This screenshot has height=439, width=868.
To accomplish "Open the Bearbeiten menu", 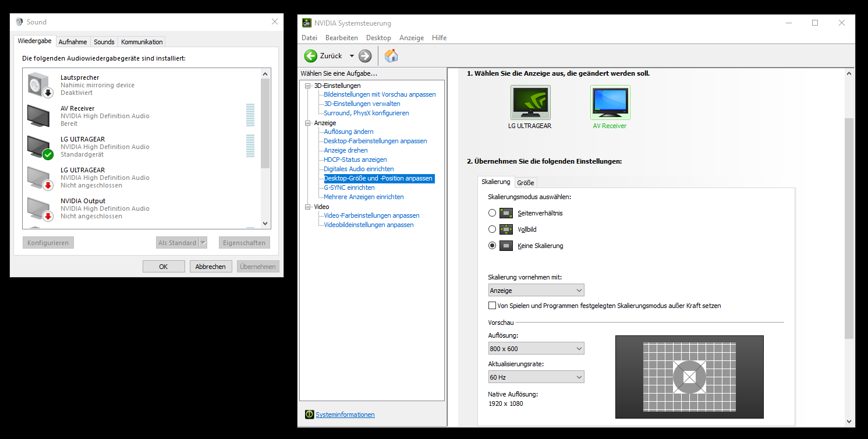I will click(342, 38).
